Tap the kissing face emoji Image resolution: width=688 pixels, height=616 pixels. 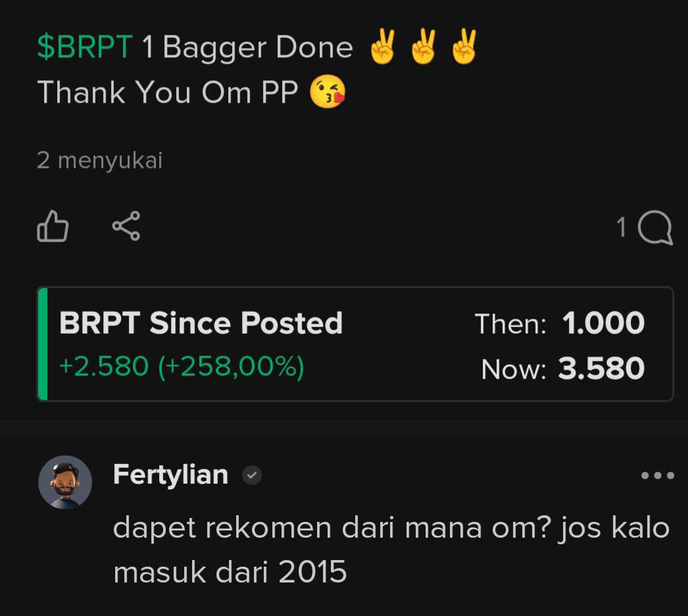[x=328, y=91]
